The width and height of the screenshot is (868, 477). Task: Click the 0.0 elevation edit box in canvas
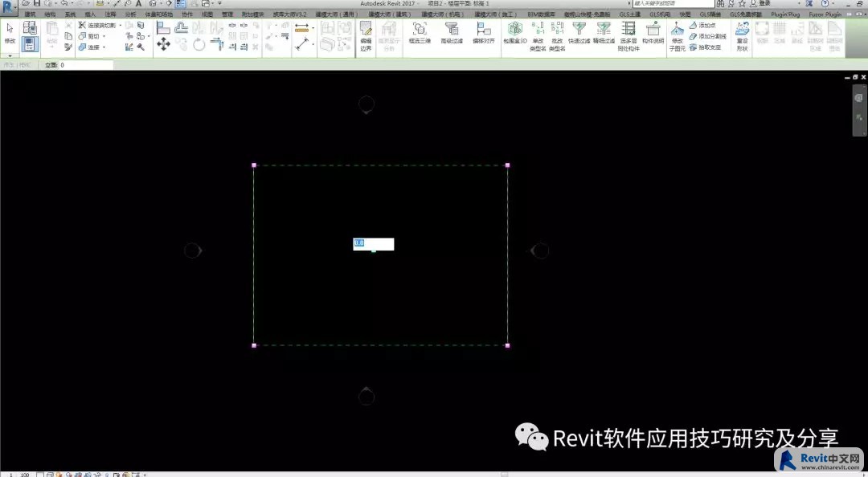[374, 244]
